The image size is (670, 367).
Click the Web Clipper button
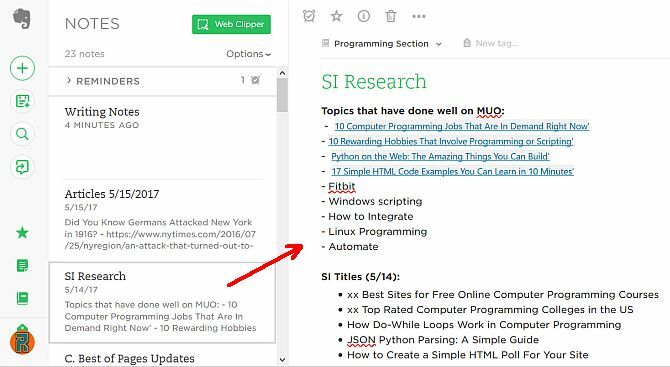tap(231, 24)
